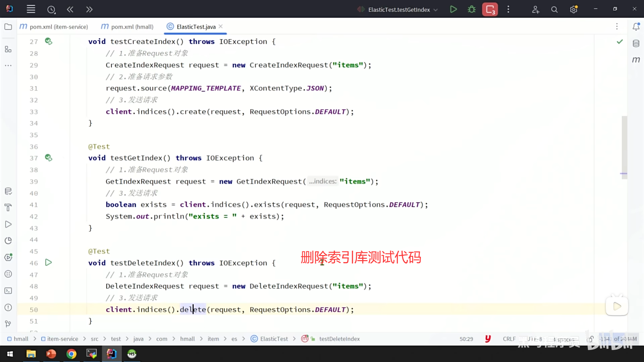Switch to the pom.xml (item-service) tab
Image resolution: width=644 pixels, height=362 pixels.
click(54, 27)
